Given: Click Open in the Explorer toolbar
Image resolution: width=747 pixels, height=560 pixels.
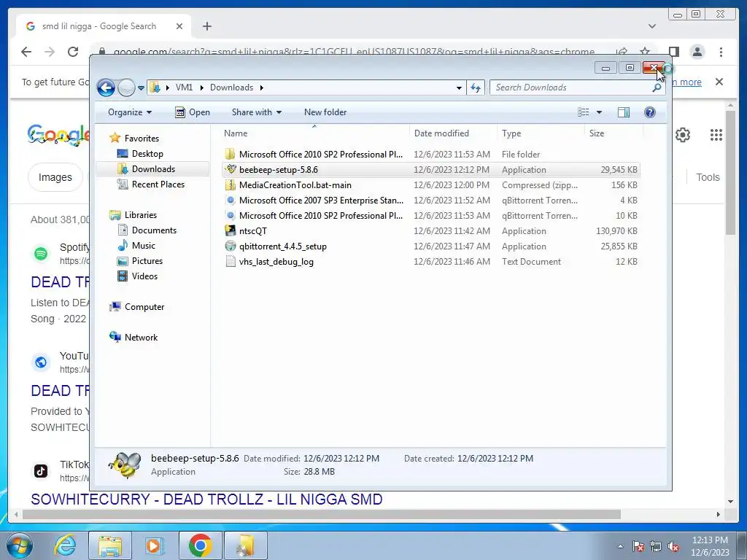Looking at the screenshot, I should [x=193, y=112].
